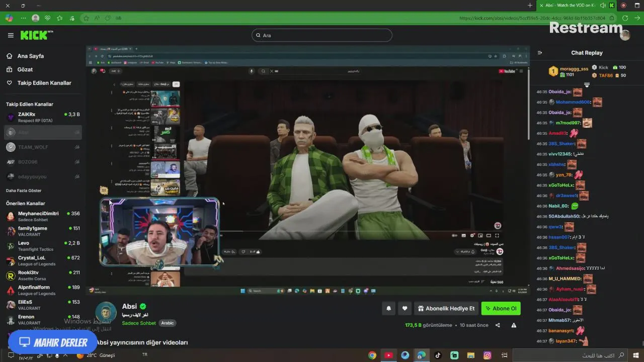Open Alpnfinalform recommended channel
The image size is (644, 362).
[43, 290]
